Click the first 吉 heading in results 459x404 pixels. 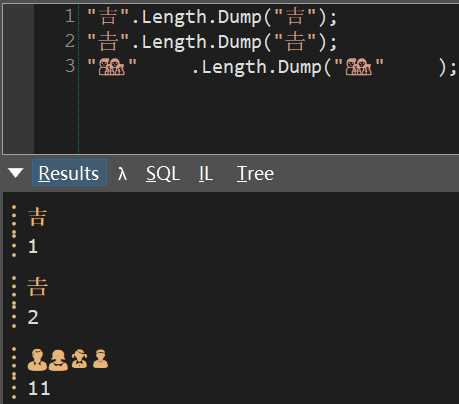[37, 217]
